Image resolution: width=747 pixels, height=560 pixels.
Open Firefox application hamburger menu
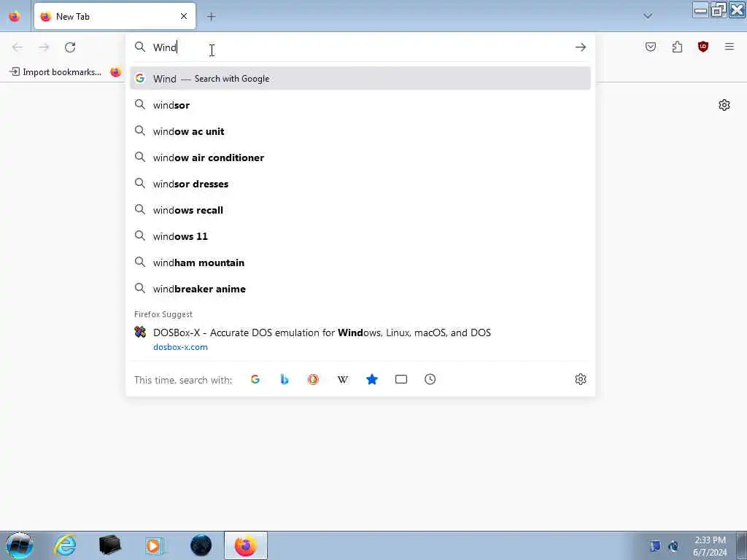click(x=729, y=47)
